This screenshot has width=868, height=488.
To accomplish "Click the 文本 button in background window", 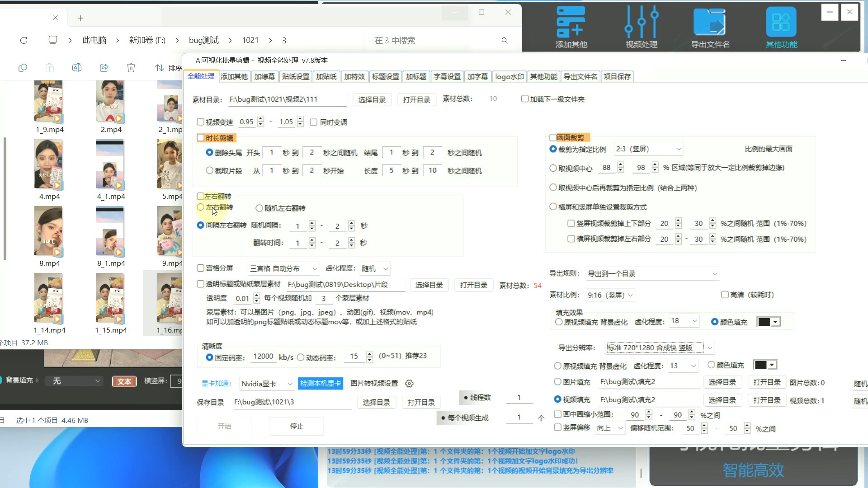I will pos(124,381).
